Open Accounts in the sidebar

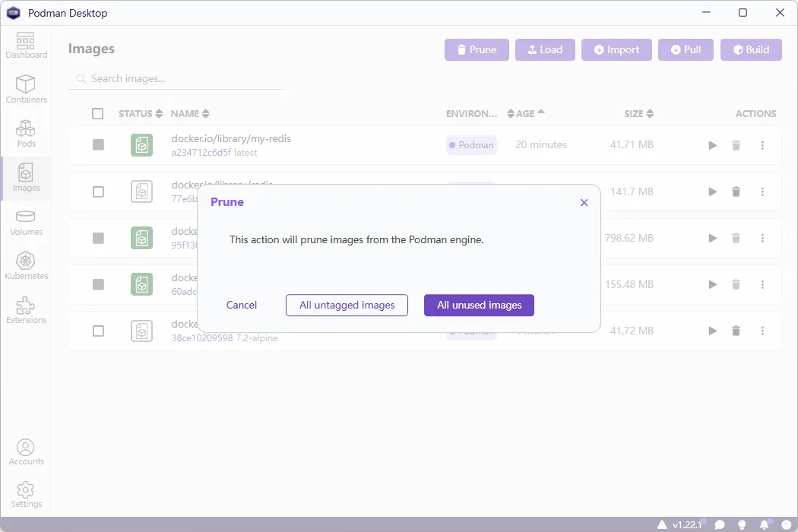click(x=26, y=452)
